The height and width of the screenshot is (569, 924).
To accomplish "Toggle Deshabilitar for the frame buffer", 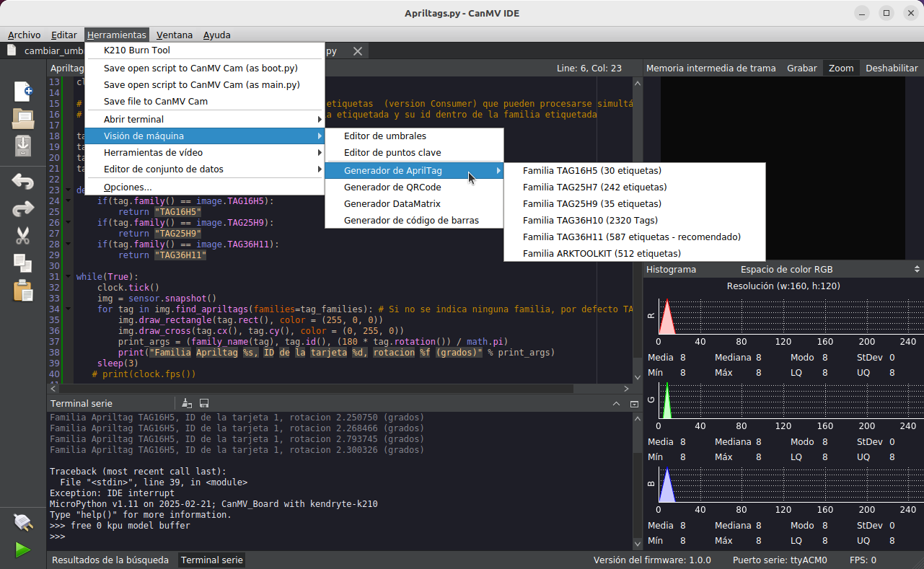I will point(892,68).
